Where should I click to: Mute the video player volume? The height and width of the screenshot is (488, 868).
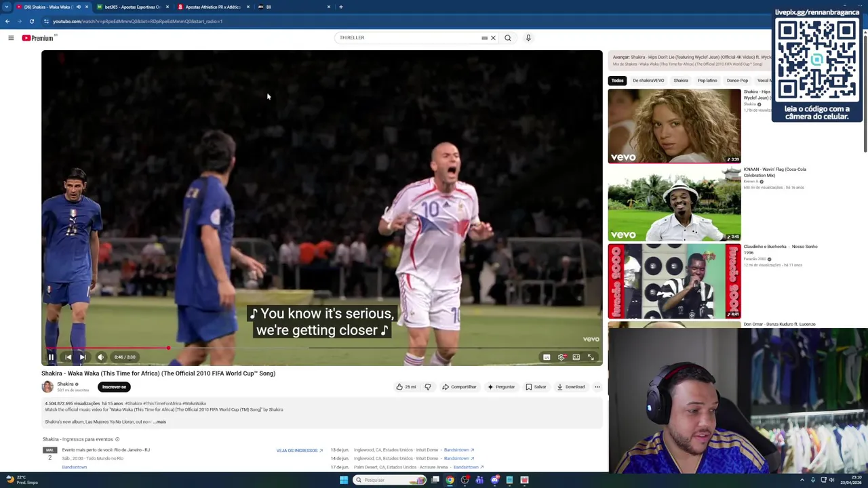pyautogui.click(x=100, y=357)
